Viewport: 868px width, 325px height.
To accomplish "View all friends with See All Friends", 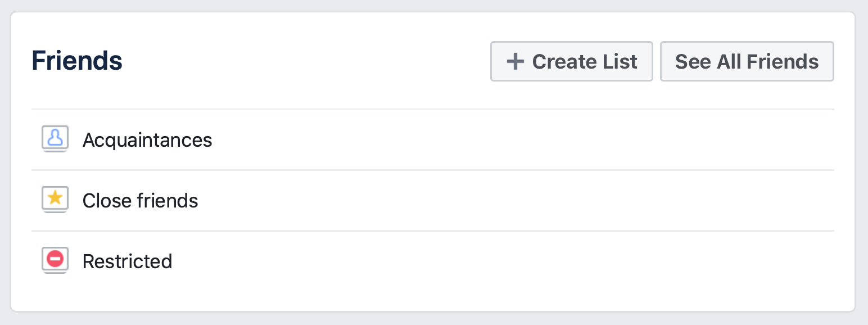I will [747, 61].
